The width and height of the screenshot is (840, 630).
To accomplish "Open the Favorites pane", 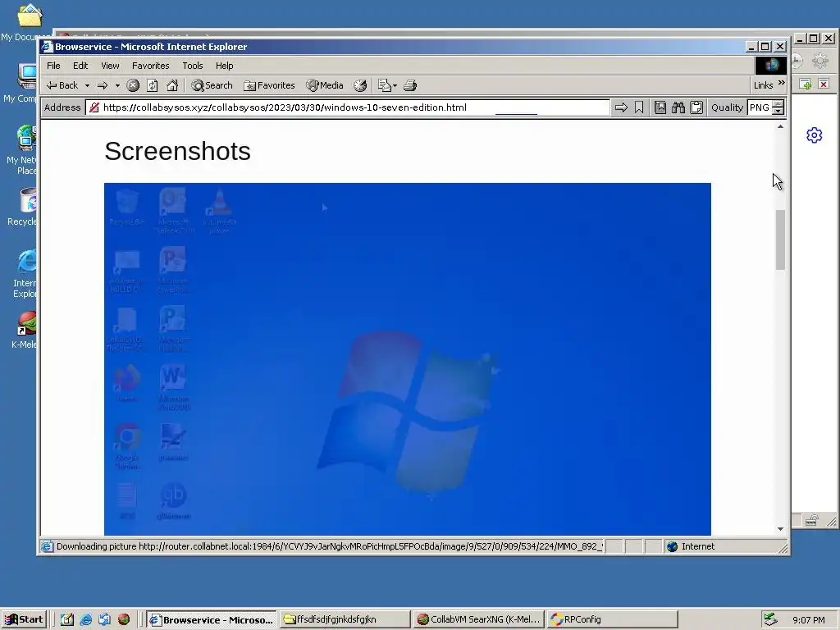I will pyautogui.click(x=269, y=85).
